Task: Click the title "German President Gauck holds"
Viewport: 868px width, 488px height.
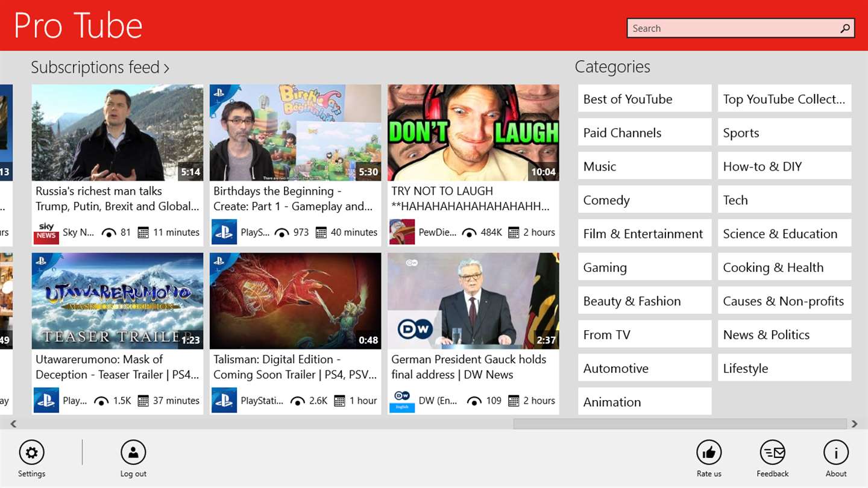Action: [x=469, y=359]
